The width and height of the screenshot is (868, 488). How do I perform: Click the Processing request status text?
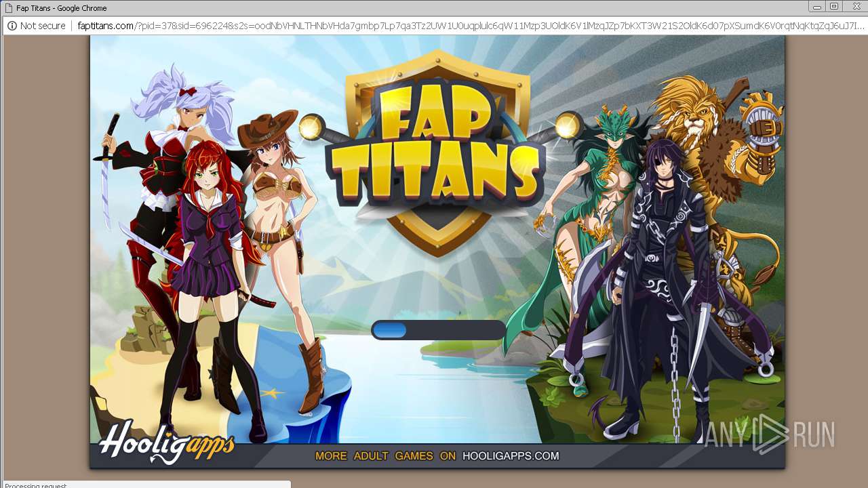point(36,485)
